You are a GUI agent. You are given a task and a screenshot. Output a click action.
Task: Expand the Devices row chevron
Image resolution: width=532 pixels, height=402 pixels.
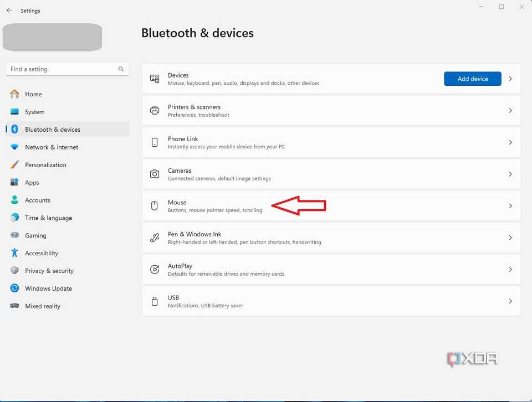tap(510, 79)
